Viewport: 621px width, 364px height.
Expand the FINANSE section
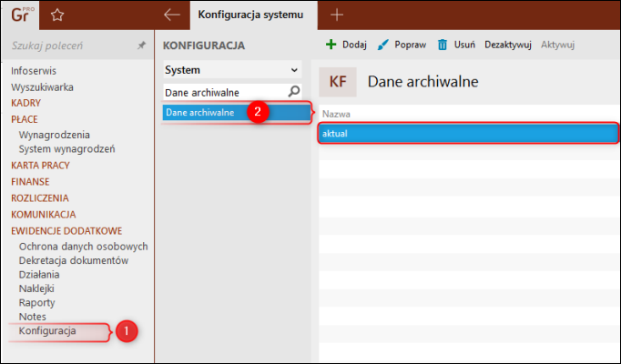[30, 182]
